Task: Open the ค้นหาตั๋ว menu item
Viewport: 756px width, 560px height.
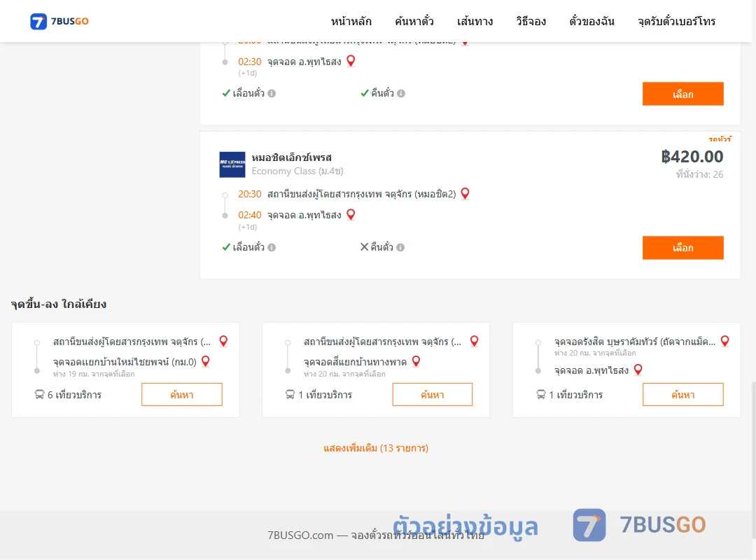Action: click(414, 21)
